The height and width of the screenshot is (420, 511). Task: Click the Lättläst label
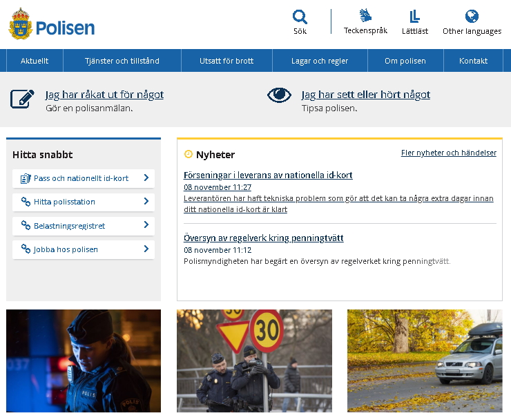click(415, 31)
